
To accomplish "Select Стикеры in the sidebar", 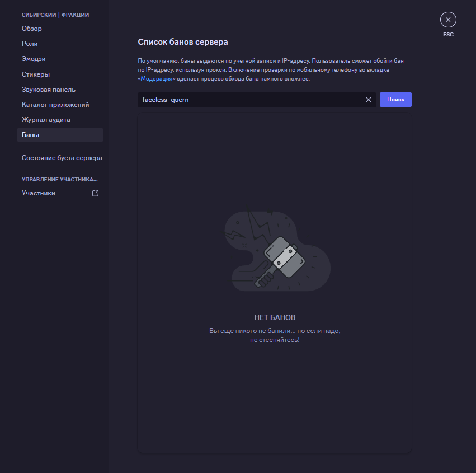I will 36,74.
